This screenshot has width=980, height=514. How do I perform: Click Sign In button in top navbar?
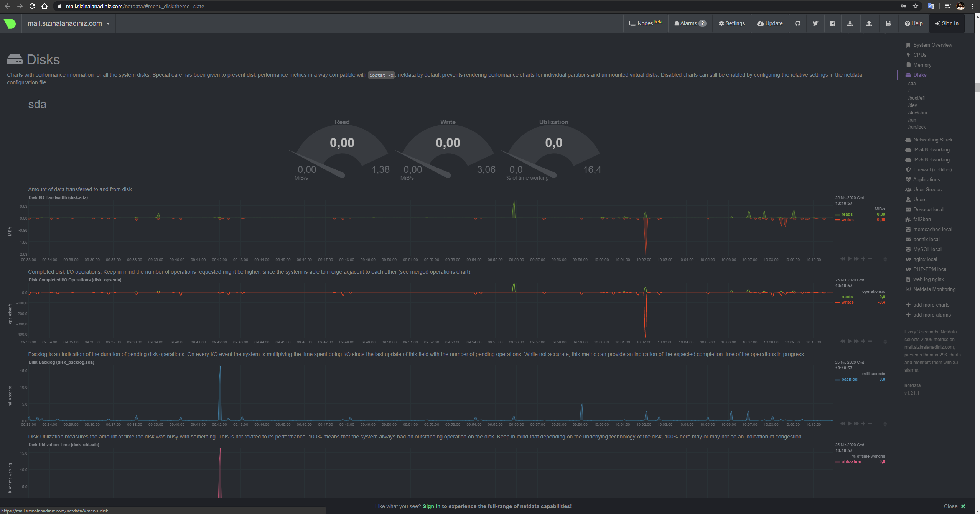coord(946,23)
